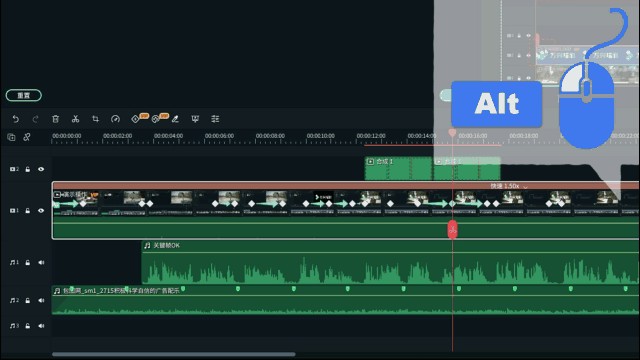
Task: Click the red scissors button on playhead
Action: 452,230
